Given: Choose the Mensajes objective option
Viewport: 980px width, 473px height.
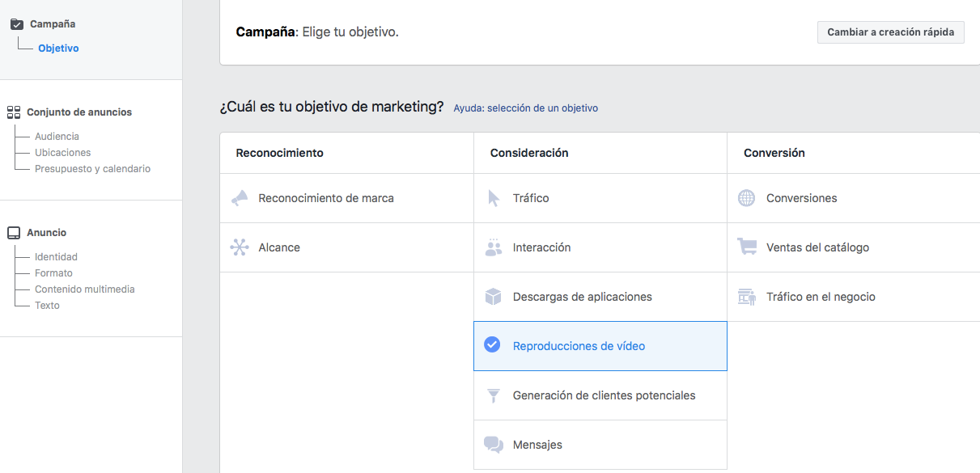Looking at the screenshot, I should tap(537, 445).
